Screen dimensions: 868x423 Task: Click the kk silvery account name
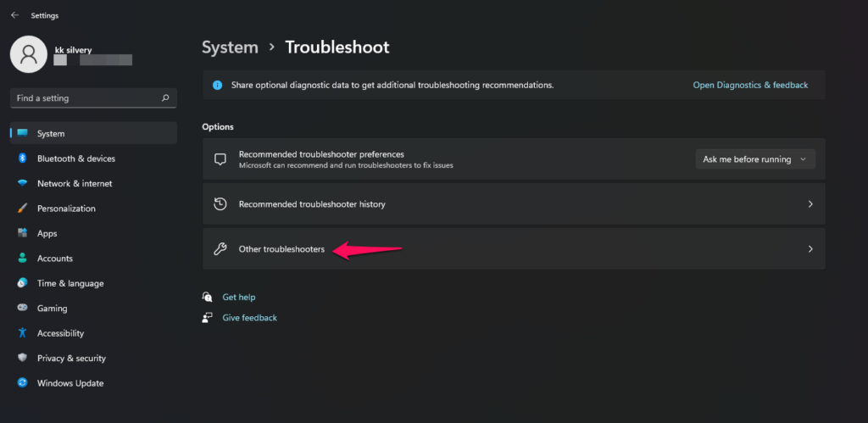pos(73,50)
